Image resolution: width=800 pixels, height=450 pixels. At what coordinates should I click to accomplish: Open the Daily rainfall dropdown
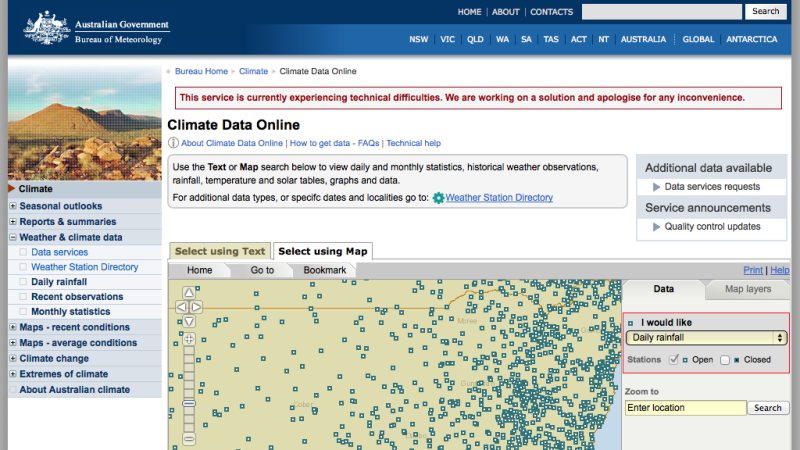[x=707, y=338]
